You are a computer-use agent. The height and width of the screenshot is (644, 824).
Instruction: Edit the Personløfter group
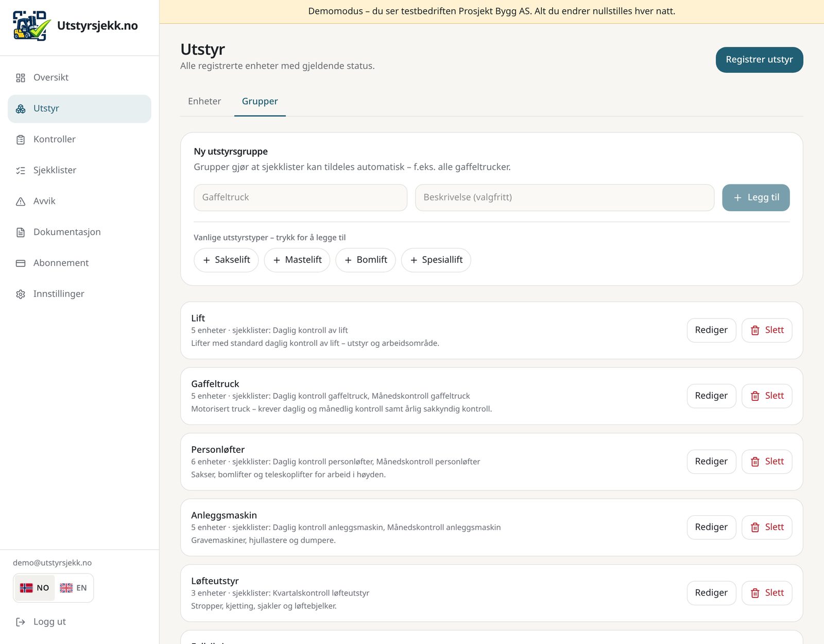point(711,462)
